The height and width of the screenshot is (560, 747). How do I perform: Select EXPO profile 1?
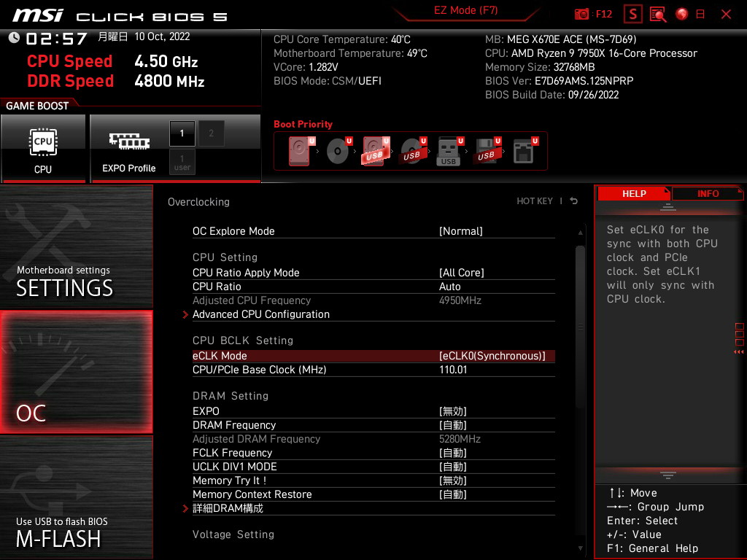click(182, 133)
